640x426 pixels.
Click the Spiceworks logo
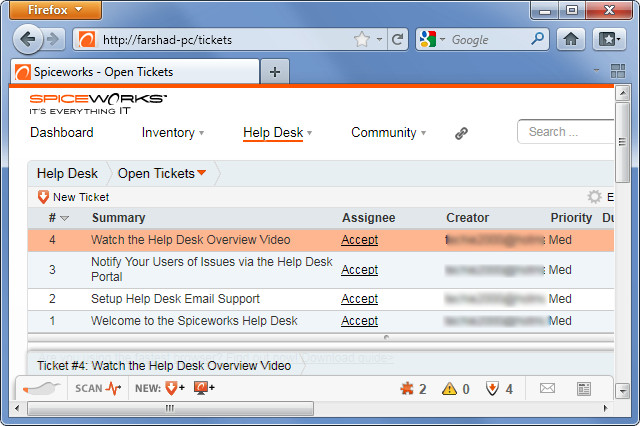pos(98,104)
